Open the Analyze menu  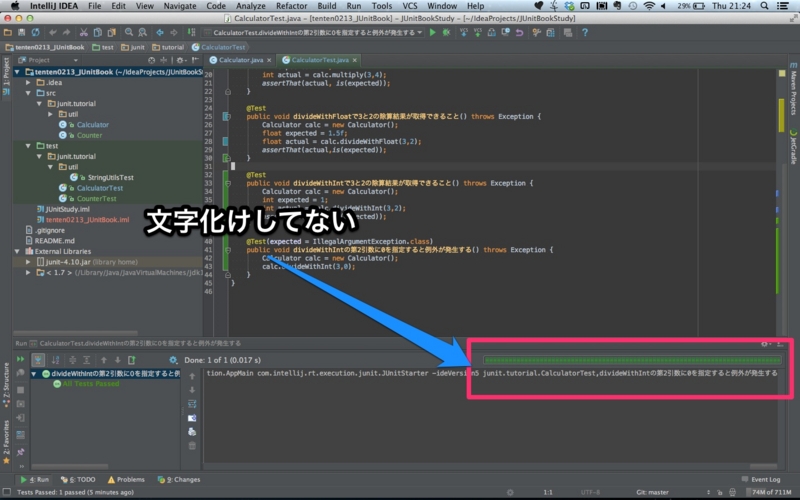(251, 6)
